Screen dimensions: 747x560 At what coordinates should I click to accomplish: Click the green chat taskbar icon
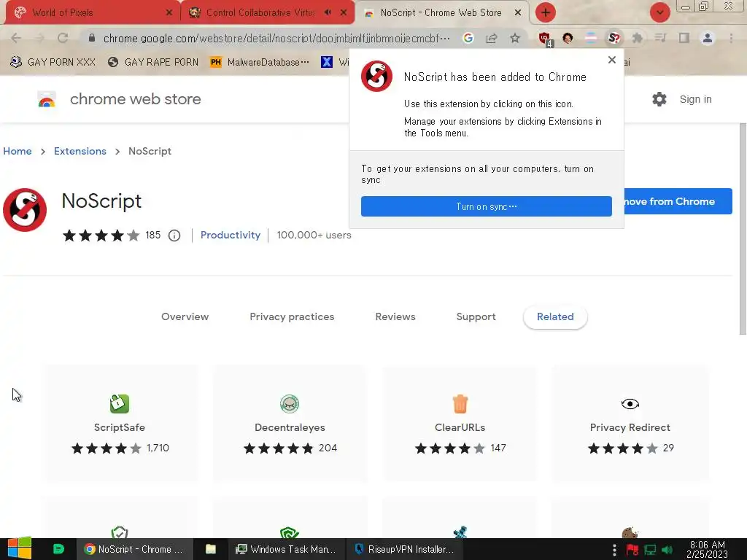[58, 549]
